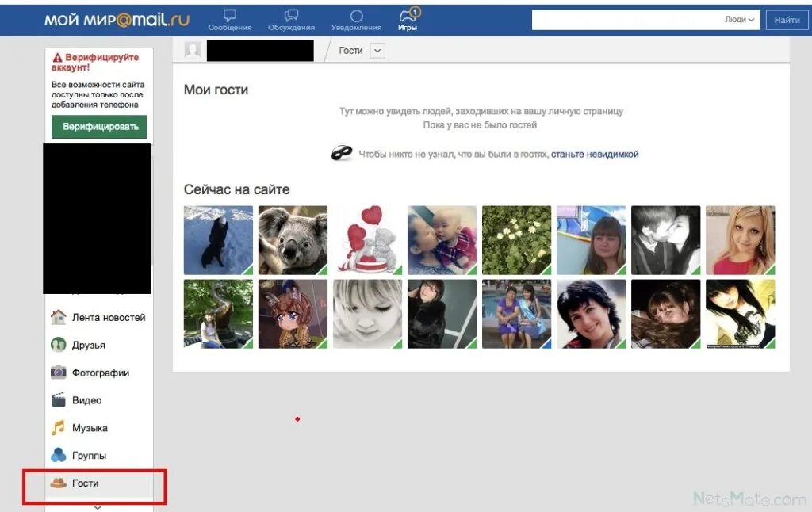Click the invisibility mask icon

[x=341, y=152]
